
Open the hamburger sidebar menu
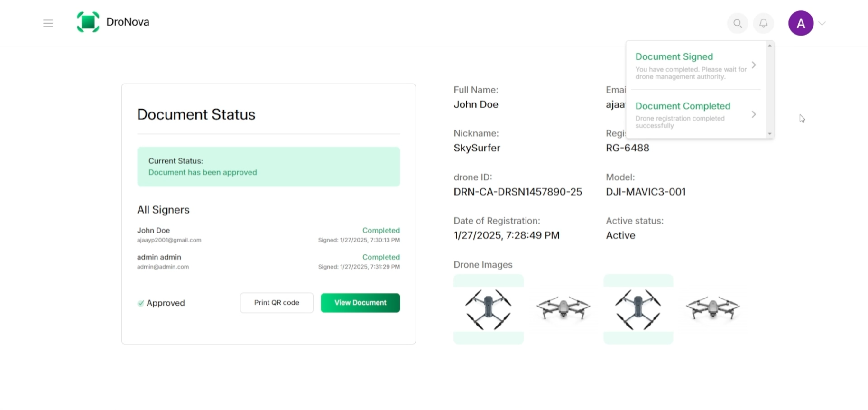click(x=48, y=23)
